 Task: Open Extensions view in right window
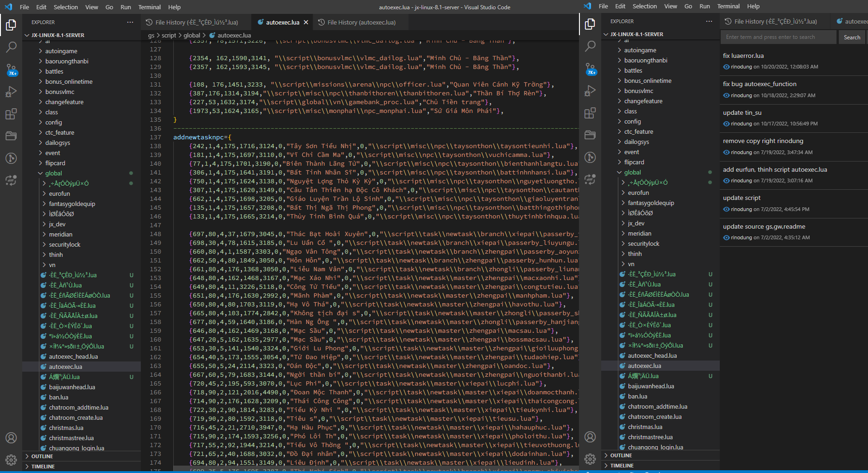(590, 113)
